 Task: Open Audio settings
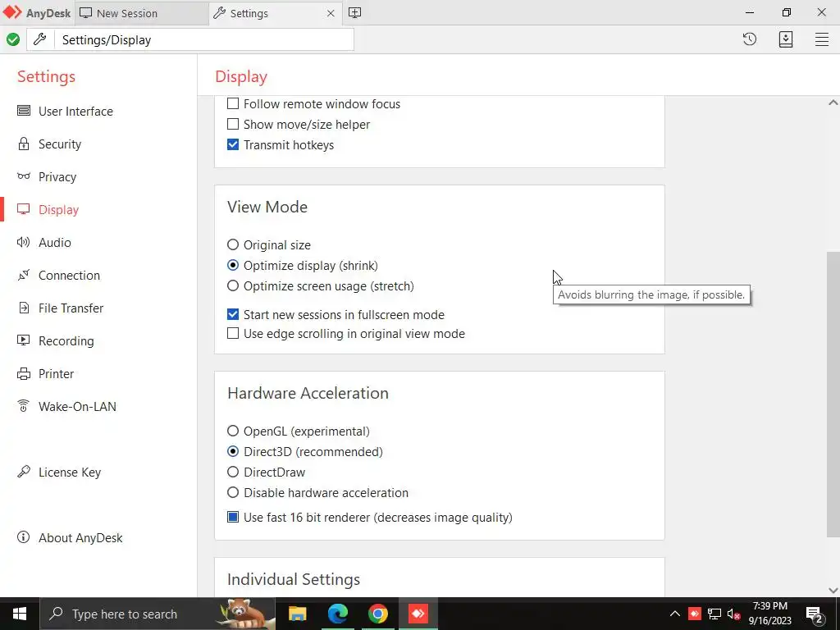(x=55, y=242)
